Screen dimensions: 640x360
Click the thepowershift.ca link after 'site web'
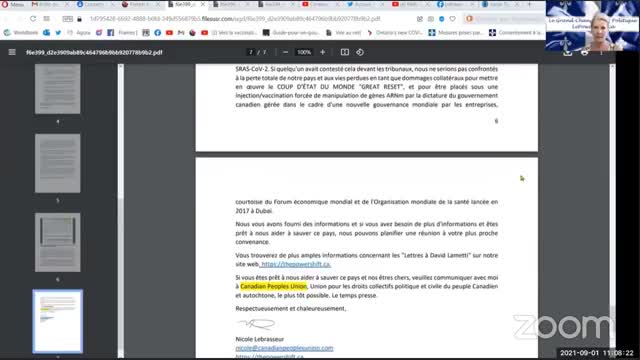pos(296,264)
